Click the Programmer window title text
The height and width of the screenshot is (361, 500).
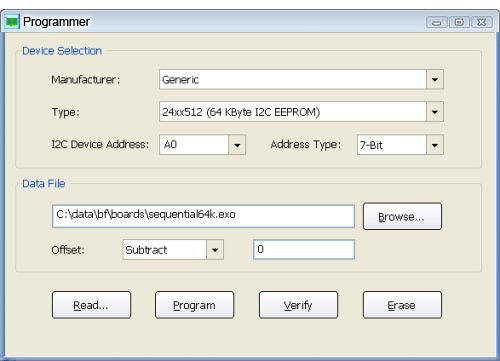[x=56, y=22]
